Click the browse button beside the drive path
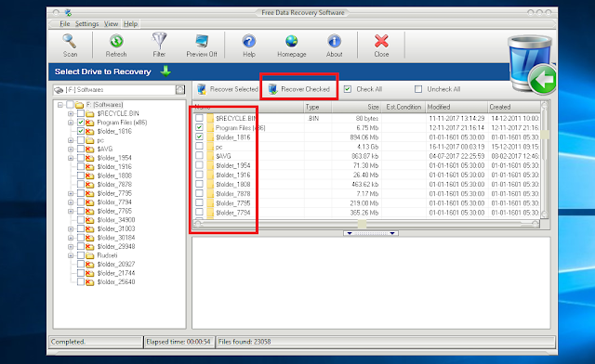Viewport: 595px width, 364px height. [x=180, y=90]
